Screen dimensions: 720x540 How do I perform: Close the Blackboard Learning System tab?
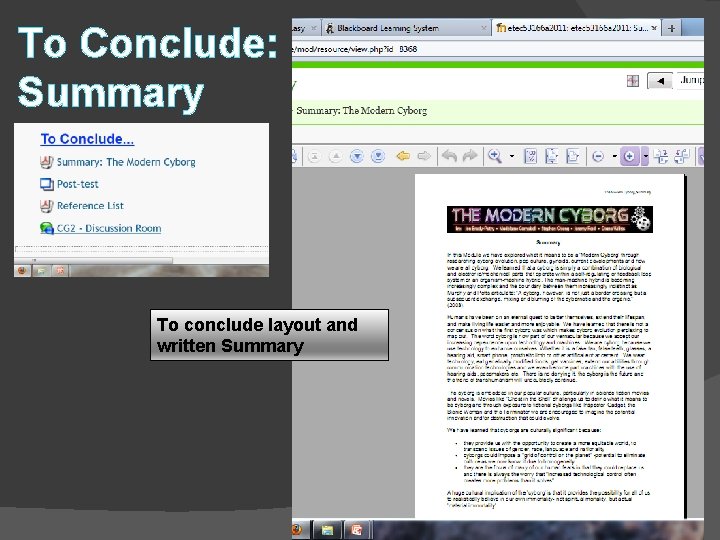(x=484, y=28)
